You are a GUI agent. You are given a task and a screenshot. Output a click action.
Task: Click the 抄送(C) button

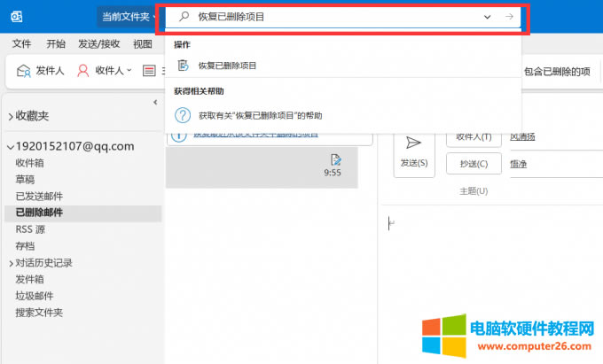point(474,164)
